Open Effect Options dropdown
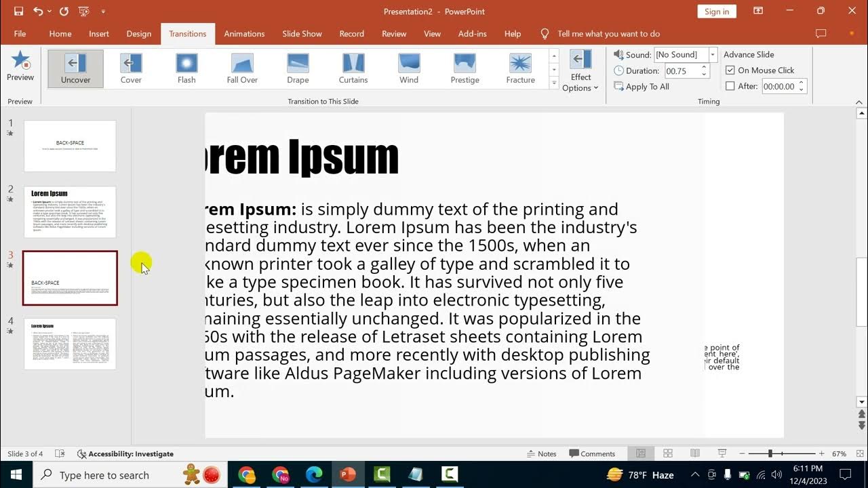Image resolution: width=868 pixels, height=488 pixels. click(x=580, y=70)
